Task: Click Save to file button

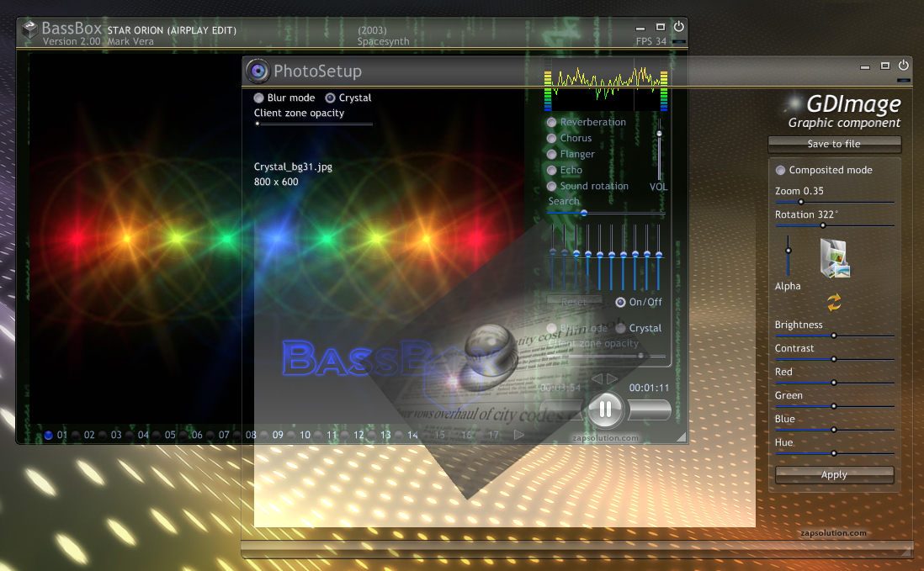Action: [835, 144]
